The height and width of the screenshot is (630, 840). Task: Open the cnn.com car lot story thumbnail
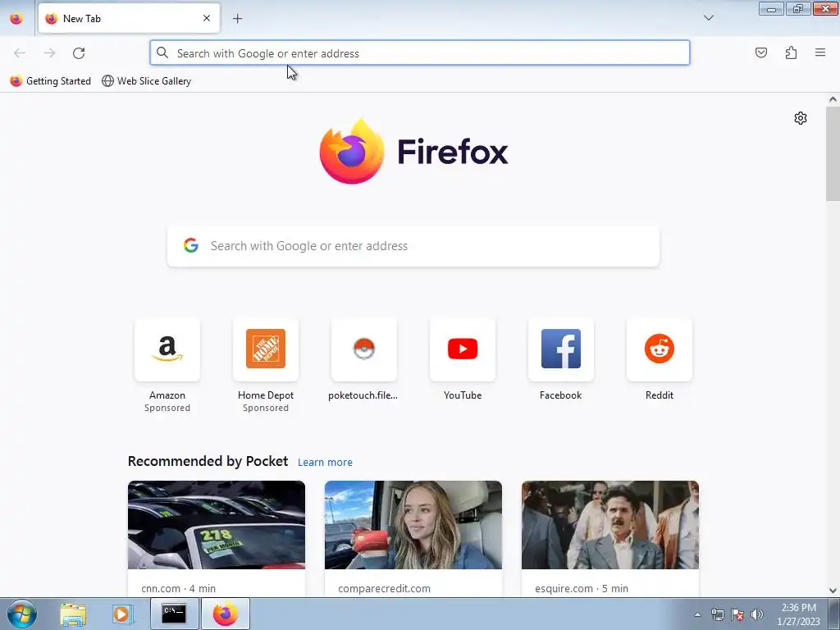coord(217,525)
